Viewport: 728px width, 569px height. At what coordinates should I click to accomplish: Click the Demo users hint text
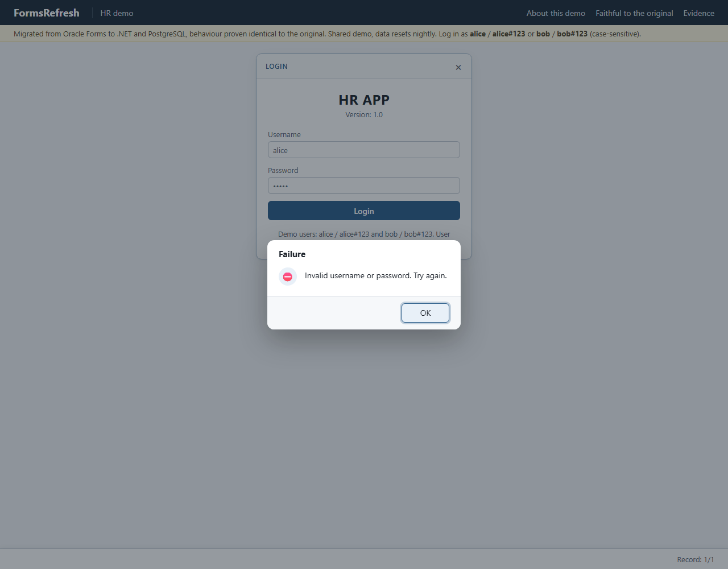click(364, 234)
